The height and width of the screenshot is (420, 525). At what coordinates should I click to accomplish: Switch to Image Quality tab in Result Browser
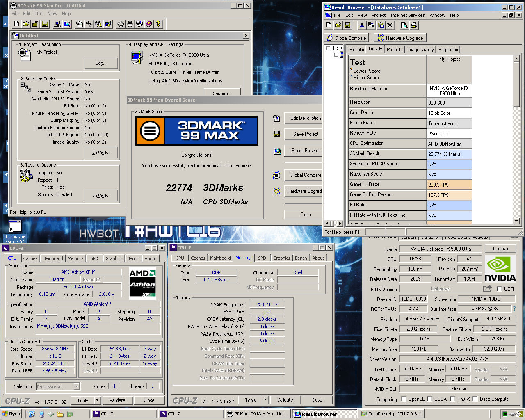pyautogui.click(x=420, y=50)
